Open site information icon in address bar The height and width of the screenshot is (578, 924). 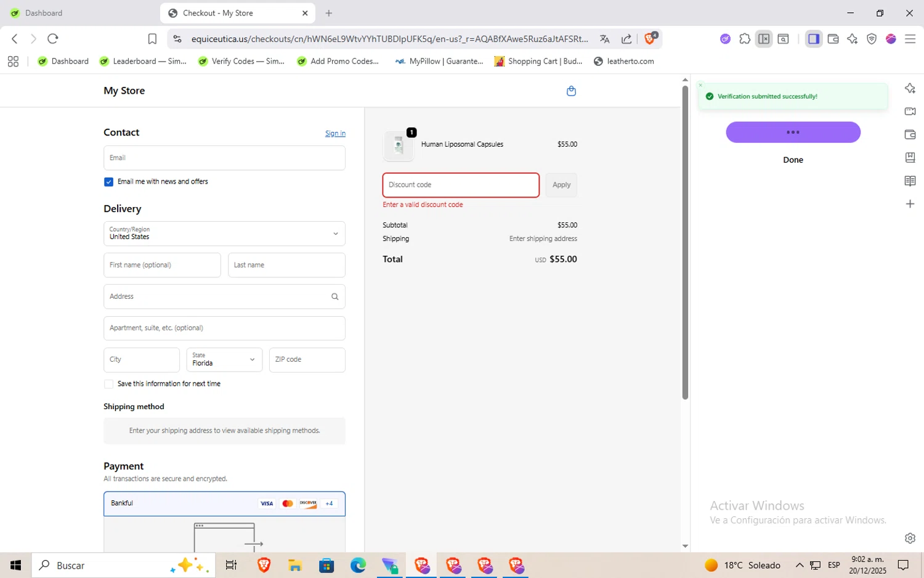(177, 39)
